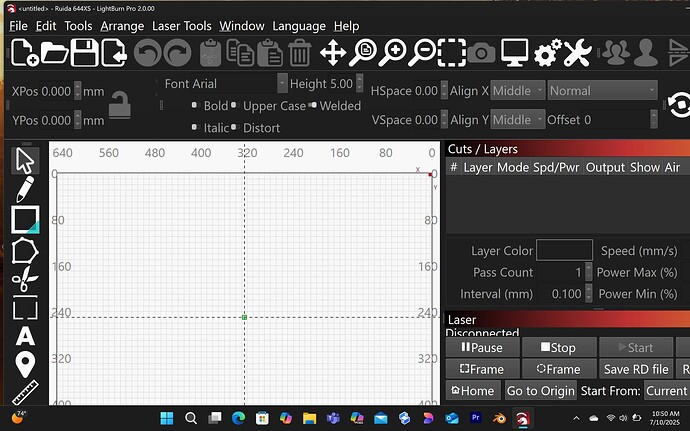Open the Align Y Middle dropdown
This screenshot has height=431, width=690.
coord(518,120)
